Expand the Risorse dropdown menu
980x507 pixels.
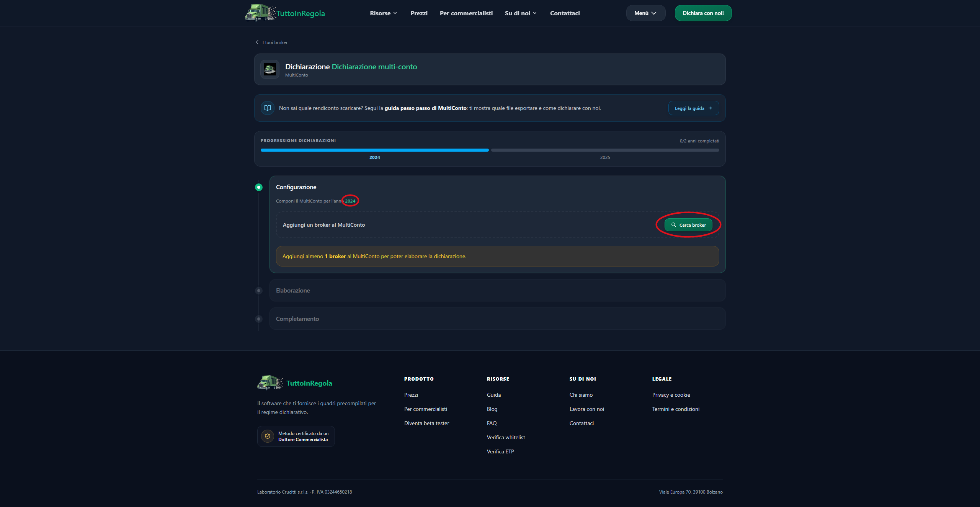coord(383,13)
